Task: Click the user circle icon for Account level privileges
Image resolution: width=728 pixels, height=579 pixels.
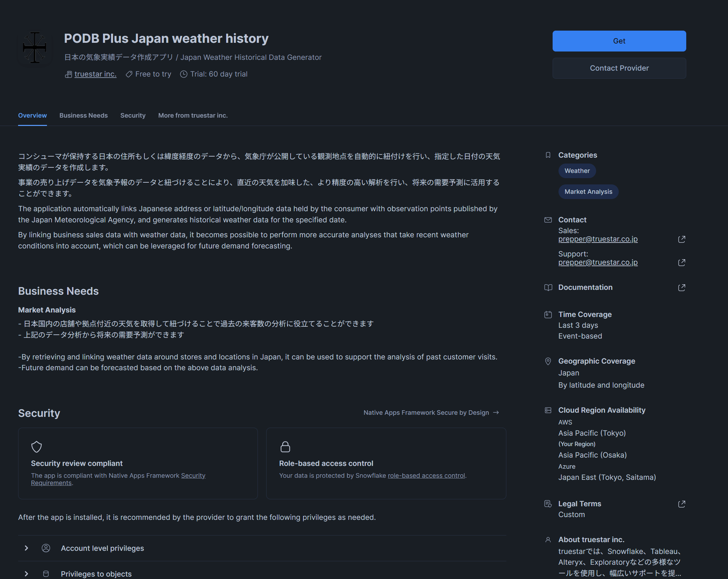Action: coord(46,548)
